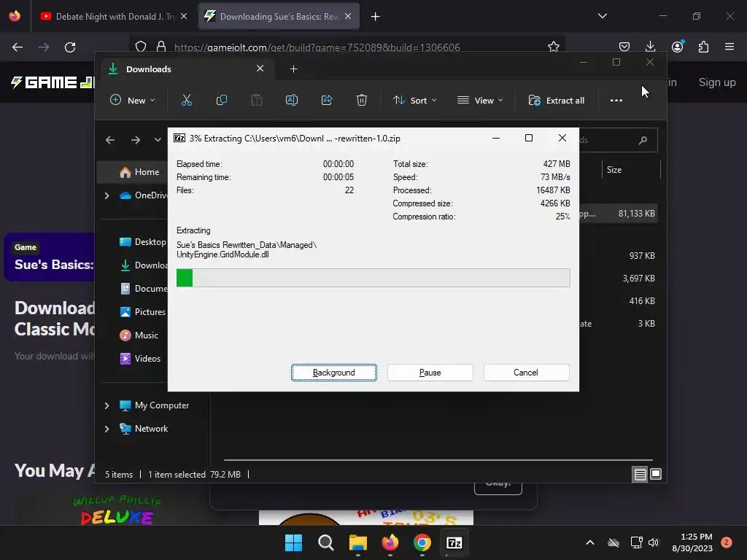This screenshot has height=560, width=747.
Task: Cancel the 7-Zip extraction
Action: pos(526,373)
